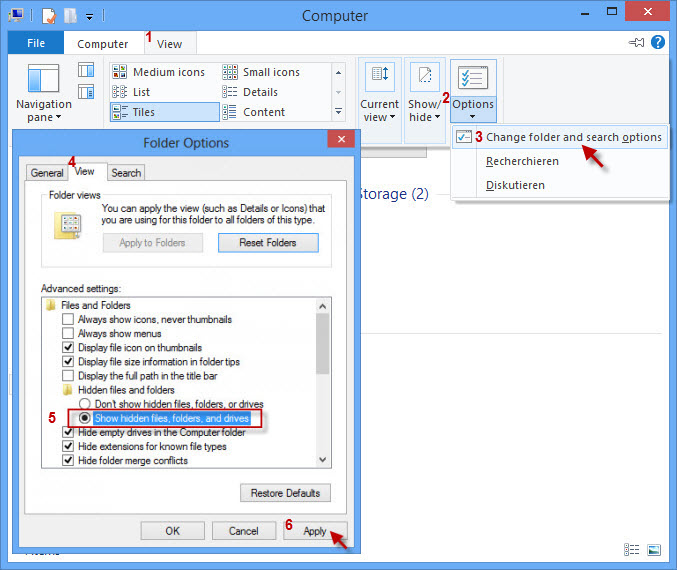Choose Change folder and search options
Screen dimensions: 677x570
(x=560, y=137)
